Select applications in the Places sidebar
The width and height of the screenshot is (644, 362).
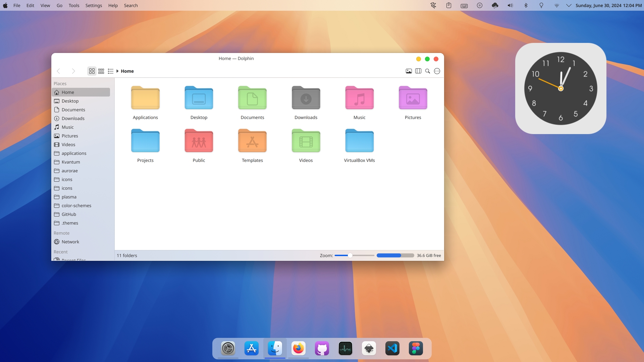pos(81,153)
